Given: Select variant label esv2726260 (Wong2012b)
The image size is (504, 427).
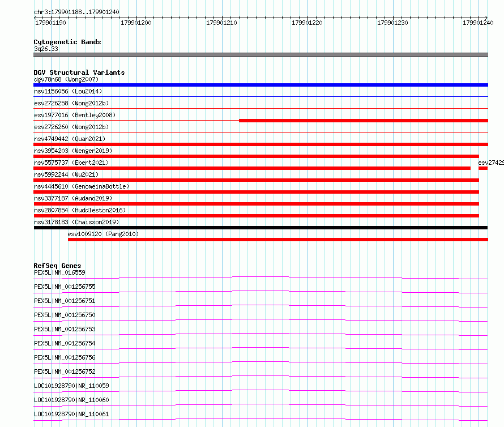Looking at the screenshot, I should (x=71, y=127).
